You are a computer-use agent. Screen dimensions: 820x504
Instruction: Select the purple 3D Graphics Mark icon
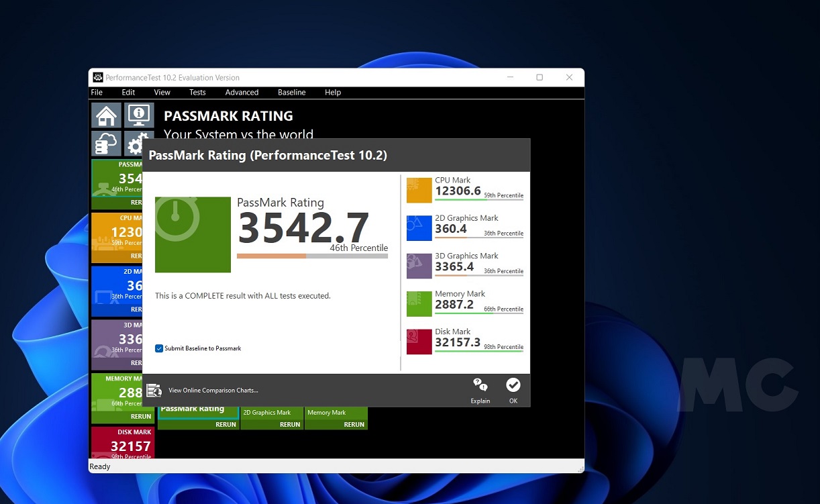(419, 266)
